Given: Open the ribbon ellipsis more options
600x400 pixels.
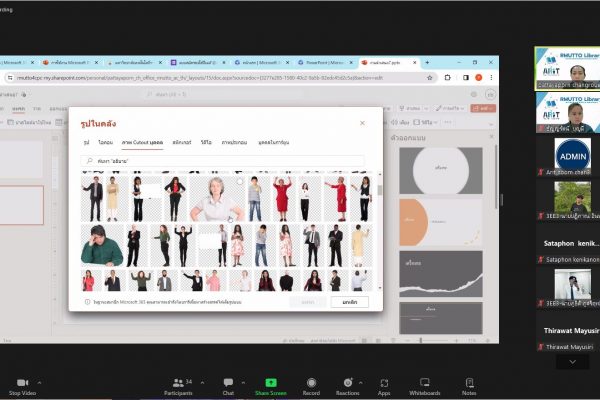Looking at the screenshot, I should (x=448, y=122).
